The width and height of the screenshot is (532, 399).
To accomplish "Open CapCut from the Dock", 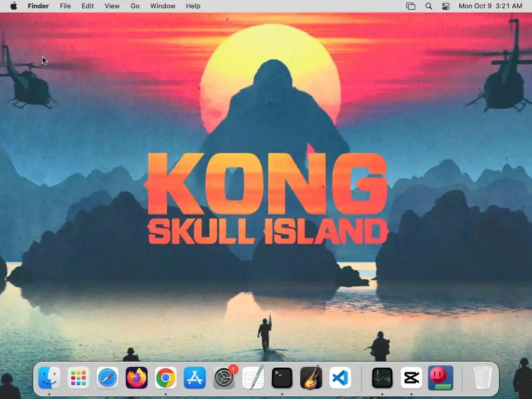I will tap(411, 378).
